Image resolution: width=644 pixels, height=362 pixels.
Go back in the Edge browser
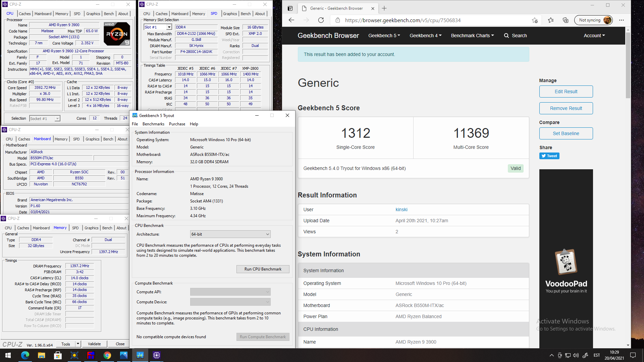click(x=291, y=20)
